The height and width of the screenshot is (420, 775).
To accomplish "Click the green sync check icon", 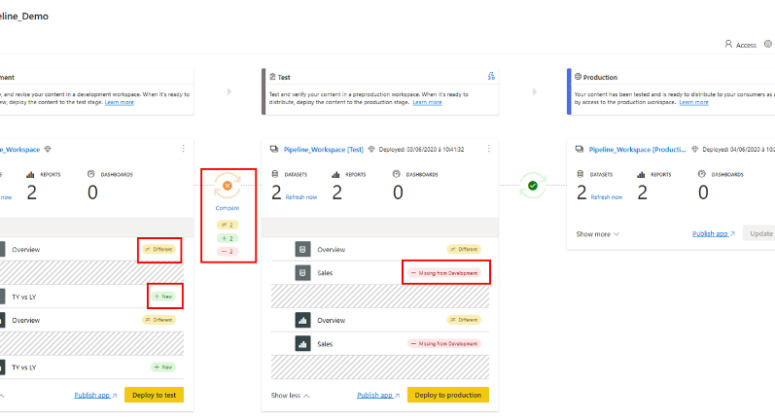I will click(x=533, y=185).
